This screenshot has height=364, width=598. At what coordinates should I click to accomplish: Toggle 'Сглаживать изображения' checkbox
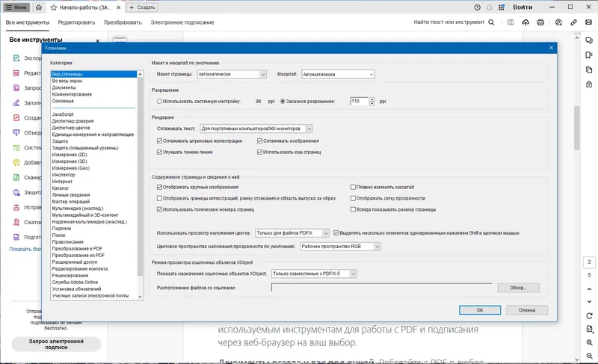(259, 141)
